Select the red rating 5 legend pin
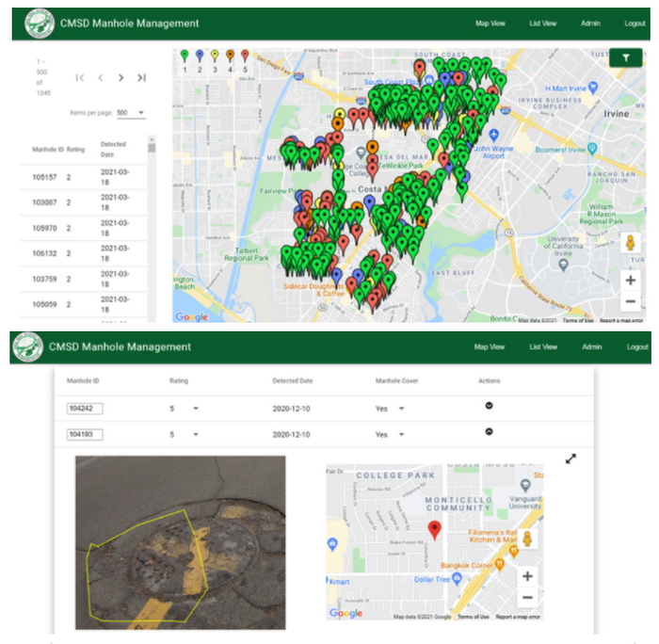659x644 pixels. coord(245,56)
